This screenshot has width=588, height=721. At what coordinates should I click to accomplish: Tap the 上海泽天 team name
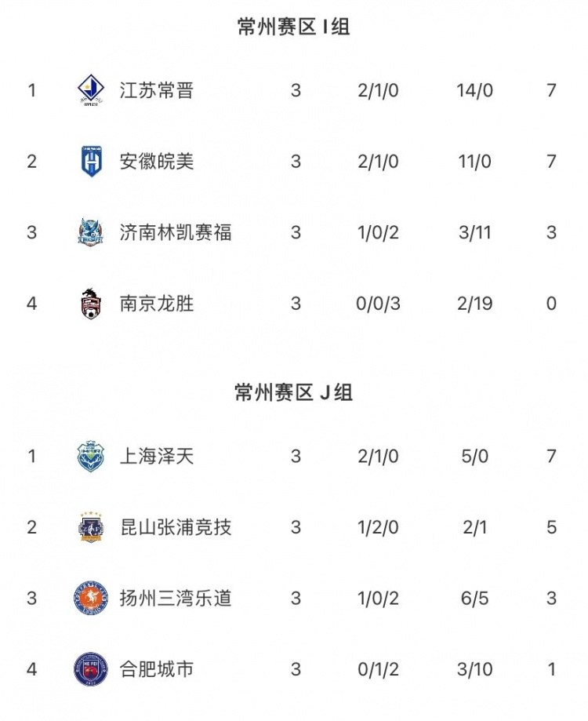[157, 457]
